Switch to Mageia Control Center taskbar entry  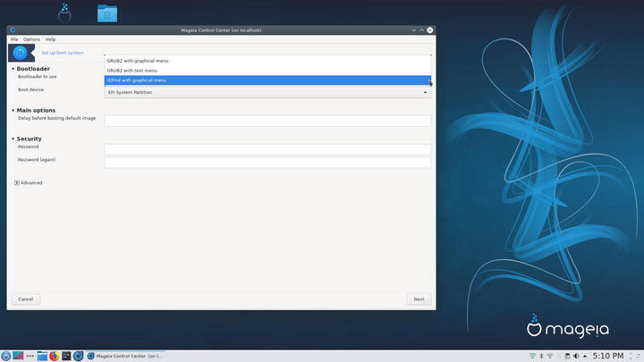(x=125, y=356)
